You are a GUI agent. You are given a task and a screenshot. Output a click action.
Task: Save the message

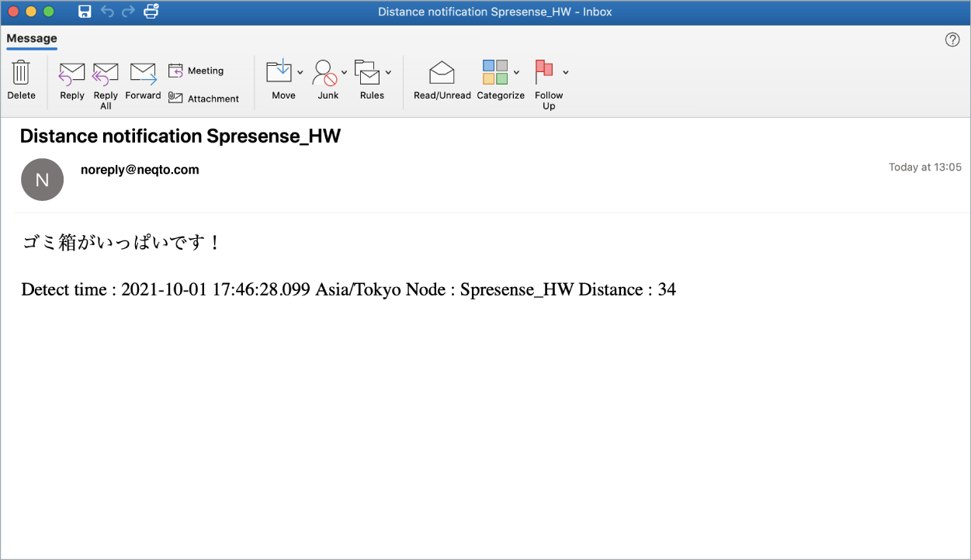click(85, 12)
